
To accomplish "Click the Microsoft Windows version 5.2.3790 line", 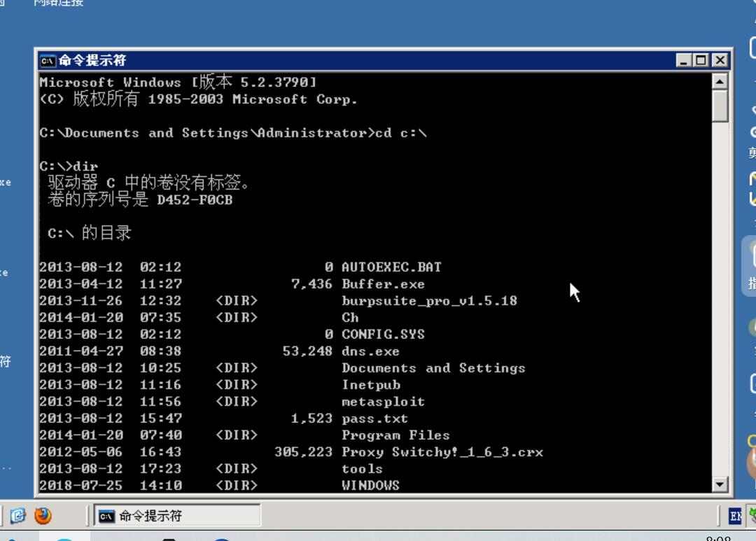I will coord(178,82).
